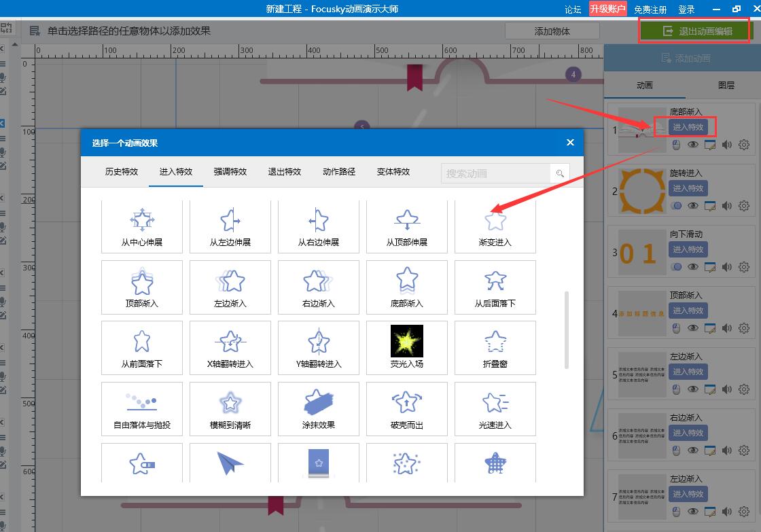Select the Y轴翻转进入 effect

(319, 348)
